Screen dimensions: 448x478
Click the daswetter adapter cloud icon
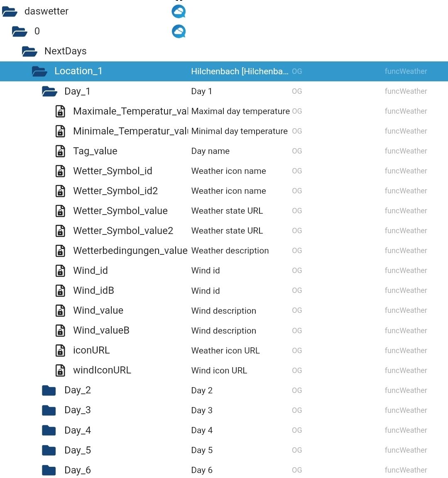click(179, 11)
